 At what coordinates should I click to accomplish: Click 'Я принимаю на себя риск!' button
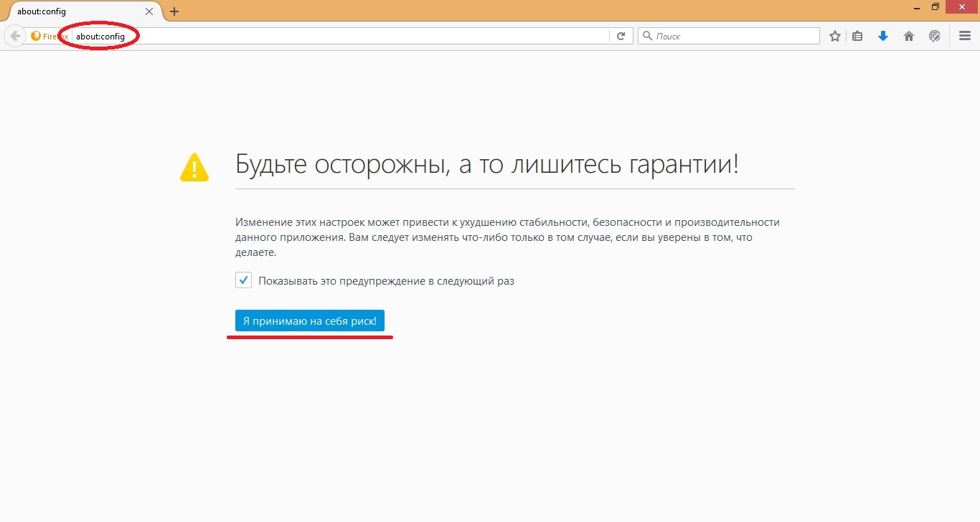click(310, 321)
